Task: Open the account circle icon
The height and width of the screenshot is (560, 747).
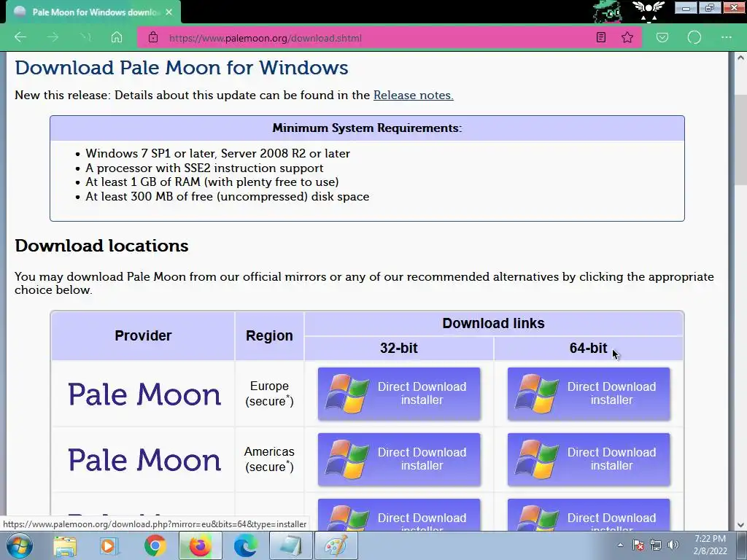Action: click(x=694, y=37)
